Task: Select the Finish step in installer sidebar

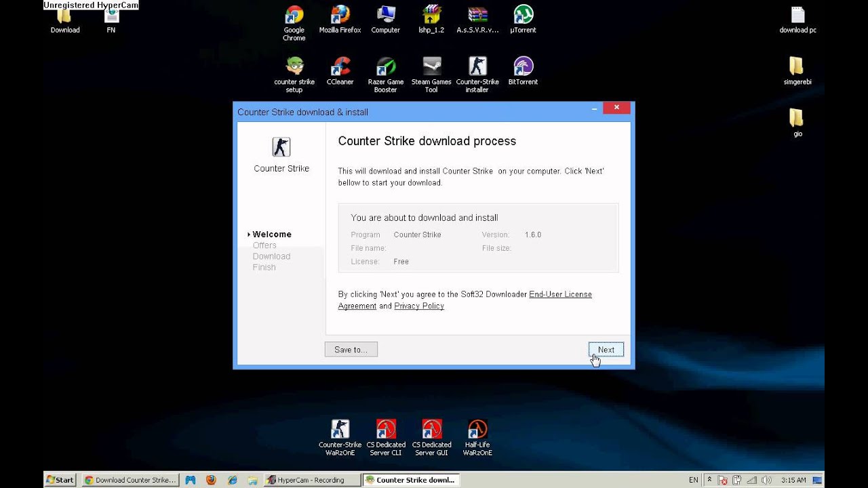Action: [x=264, y=267]
